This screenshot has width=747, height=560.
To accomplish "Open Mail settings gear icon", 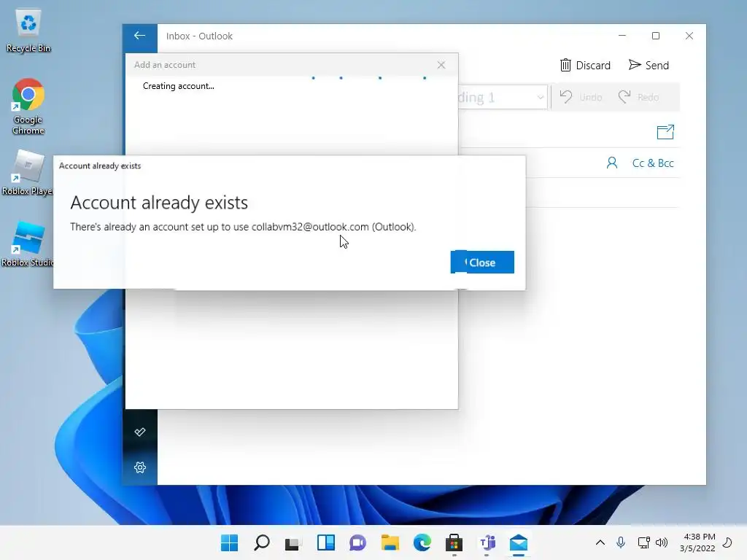I will click(x=139, y=467).
